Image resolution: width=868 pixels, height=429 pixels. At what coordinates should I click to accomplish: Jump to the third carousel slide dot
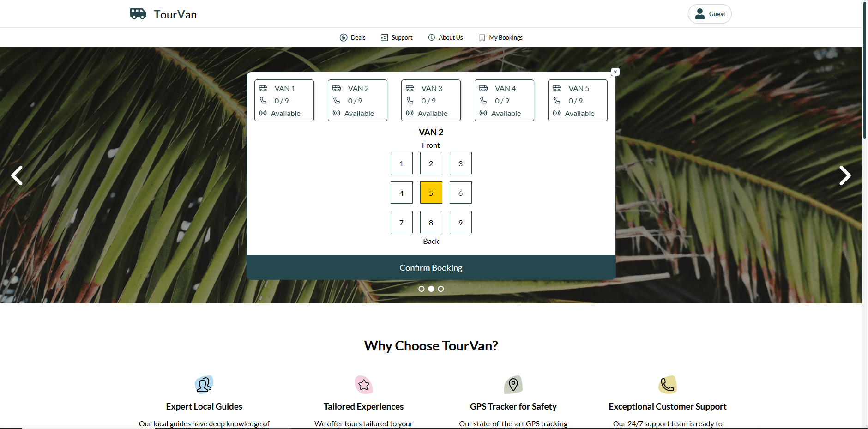click(441, 289)
